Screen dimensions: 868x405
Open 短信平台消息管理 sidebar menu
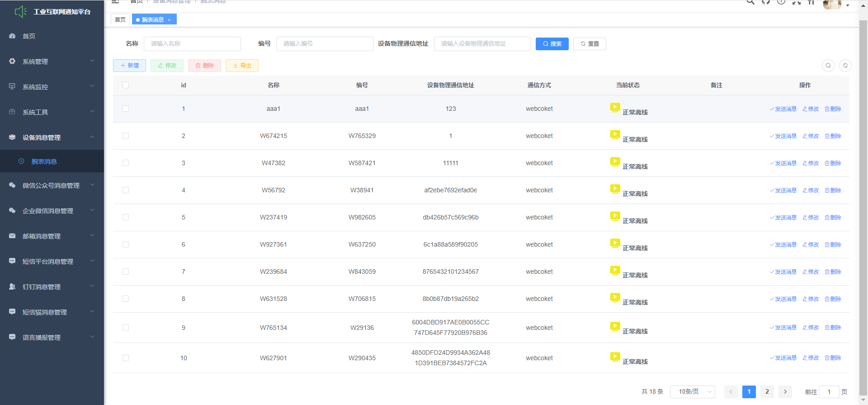point(52,261)
